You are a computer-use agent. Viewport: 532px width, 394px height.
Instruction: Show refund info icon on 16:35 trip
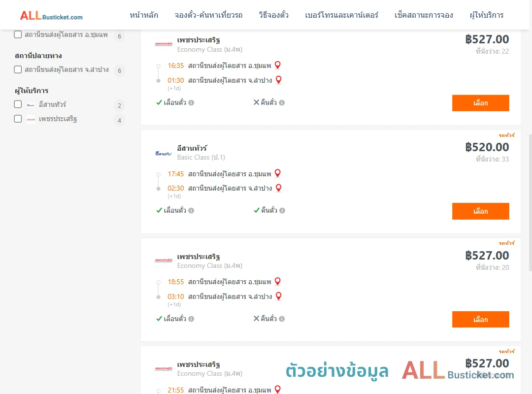pos(282,102)
